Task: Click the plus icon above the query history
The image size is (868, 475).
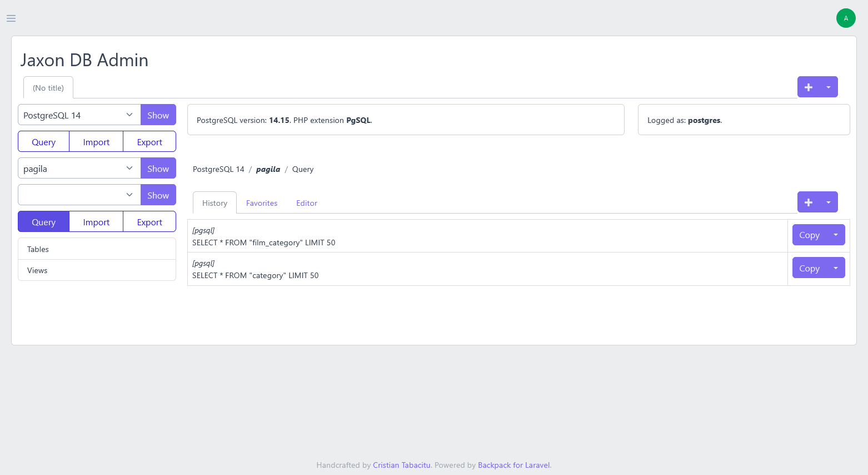Action: coord(809,202)
